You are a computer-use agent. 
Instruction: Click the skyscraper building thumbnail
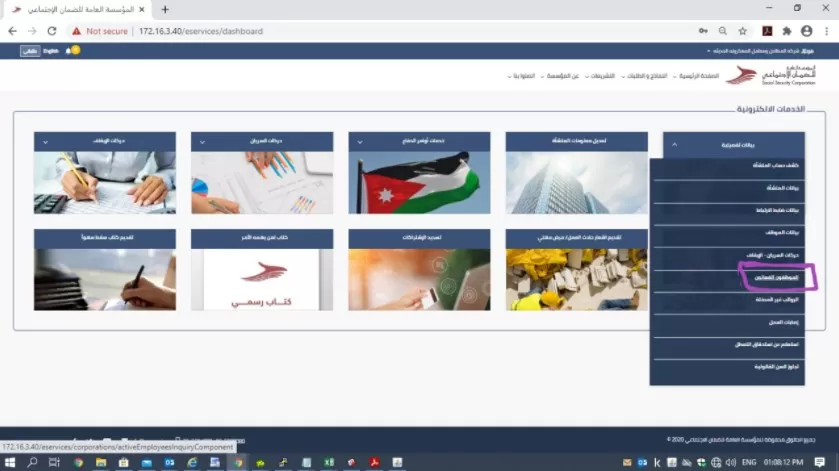click(x=576, y=183)
